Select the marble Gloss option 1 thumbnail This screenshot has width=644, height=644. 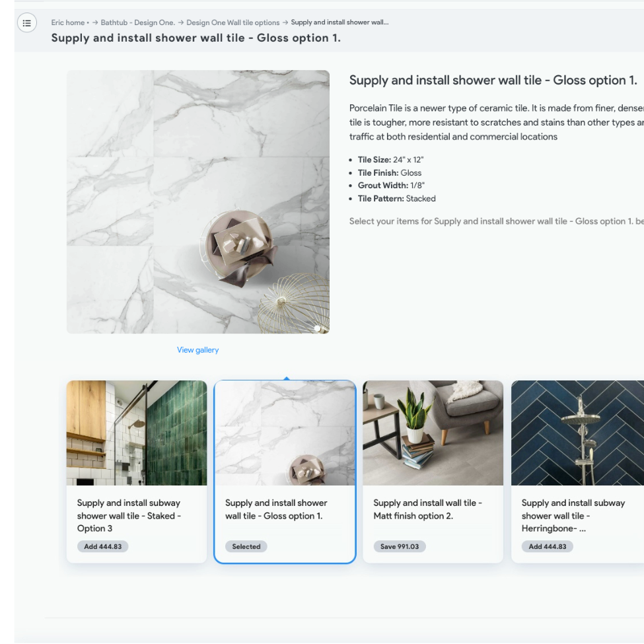[x=285, y=433]
